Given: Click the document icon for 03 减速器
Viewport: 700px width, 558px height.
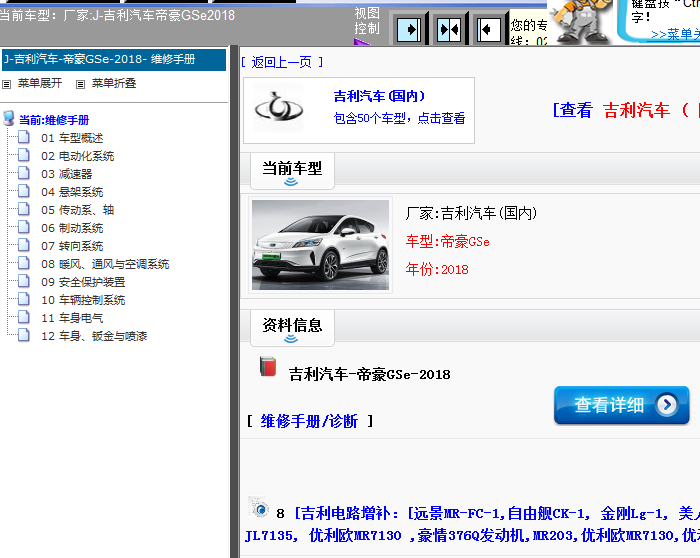Looking at the screenshot, I should [24, 173].
